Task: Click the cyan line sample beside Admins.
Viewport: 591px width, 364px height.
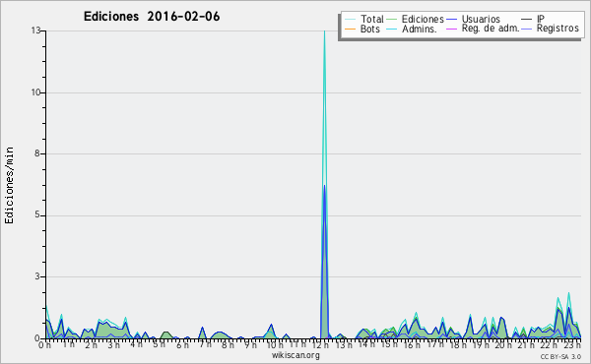Action: (x=392, y=29)
